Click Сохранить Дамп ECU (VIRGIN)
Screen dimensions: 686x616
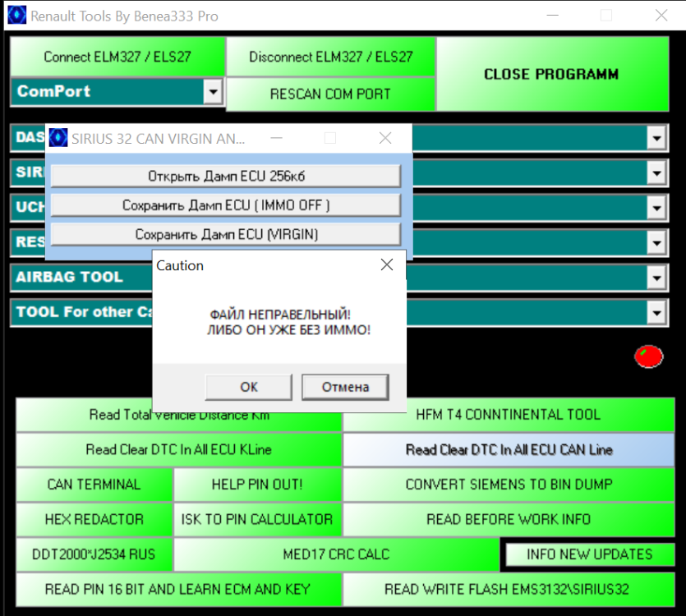pyautogui.click(x=226, y=235)
